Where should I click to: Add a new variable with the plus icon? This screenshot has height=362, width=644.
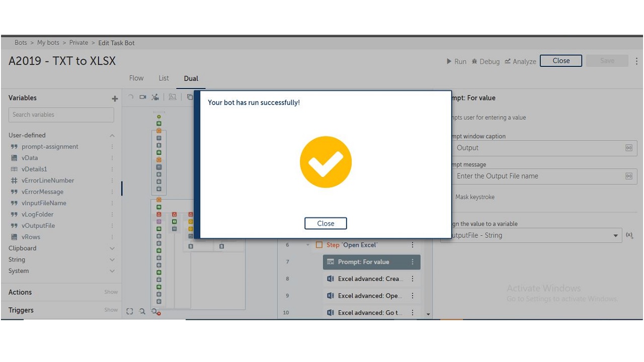pos(115,99)
